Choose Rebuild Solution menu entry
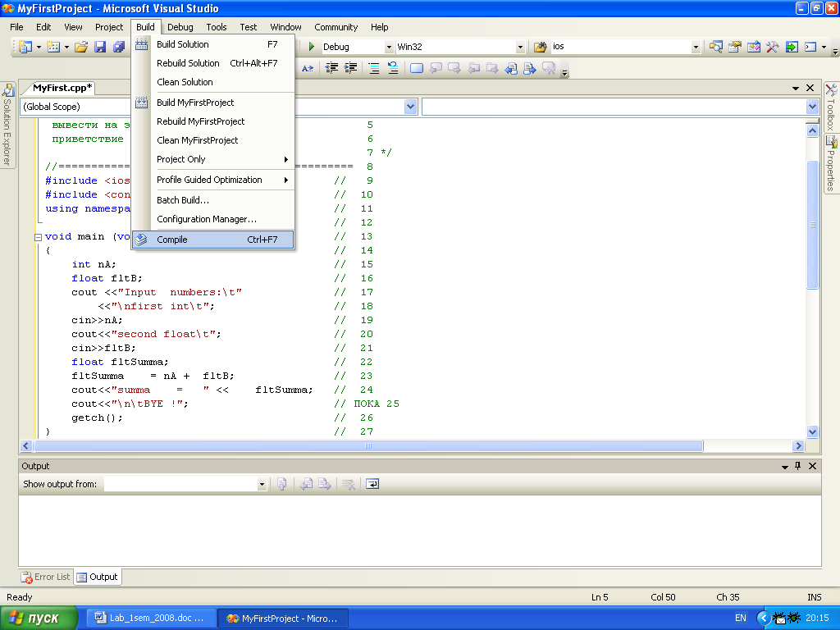The height and width of the screenshot is (630, 840). 213,63
